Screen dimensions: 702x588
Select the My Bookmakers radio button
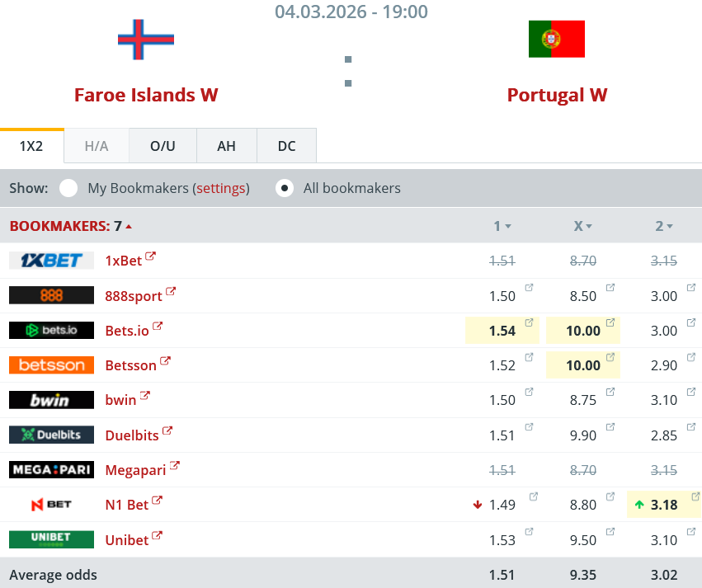(x=68, y=188)
